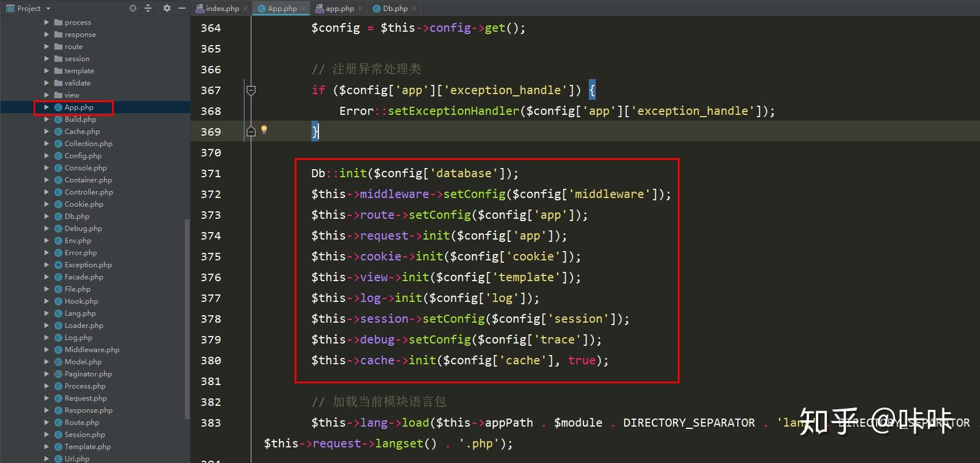Click the Model.php abstract class icon

[58, 362]
